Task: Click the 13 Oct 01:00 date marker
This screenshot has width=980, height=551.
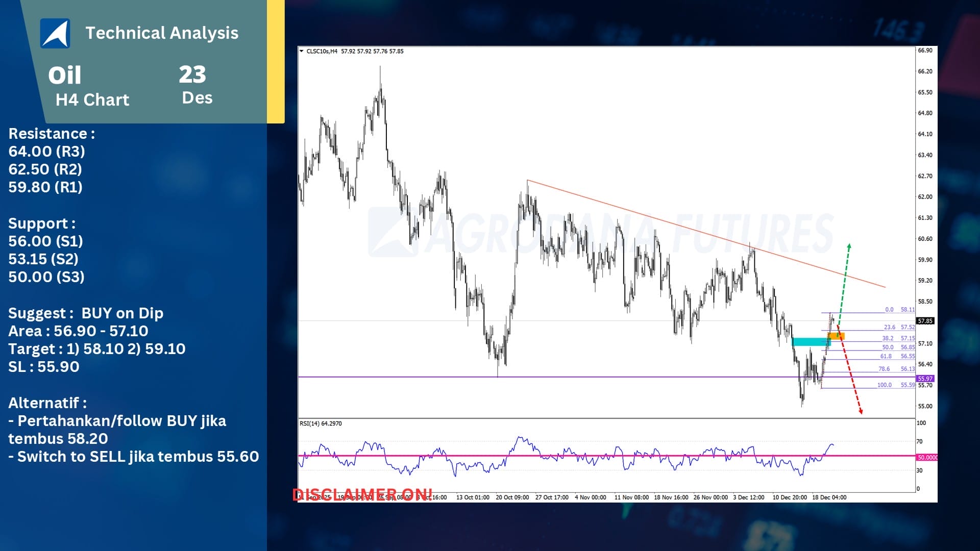Action: [473, 497]
